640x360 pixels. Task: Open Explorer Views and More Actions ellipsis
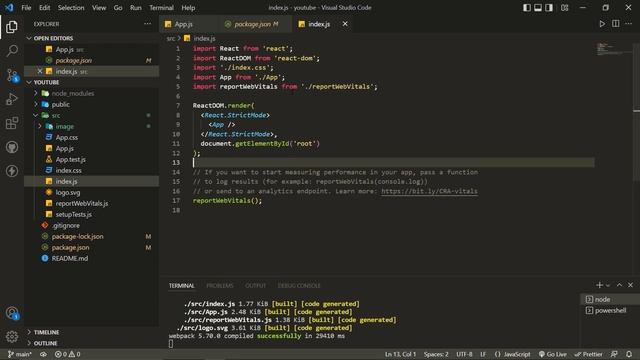tap(147, 24)
